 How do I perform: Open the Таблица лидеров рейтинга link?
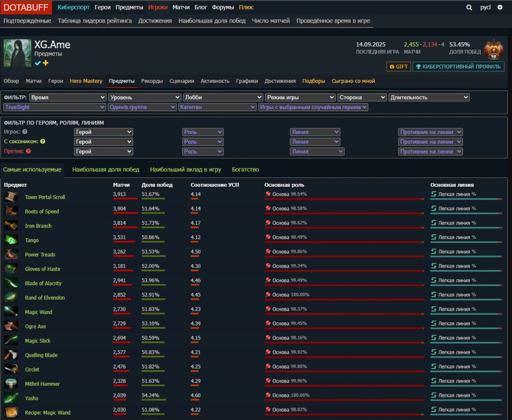[95, 20]
